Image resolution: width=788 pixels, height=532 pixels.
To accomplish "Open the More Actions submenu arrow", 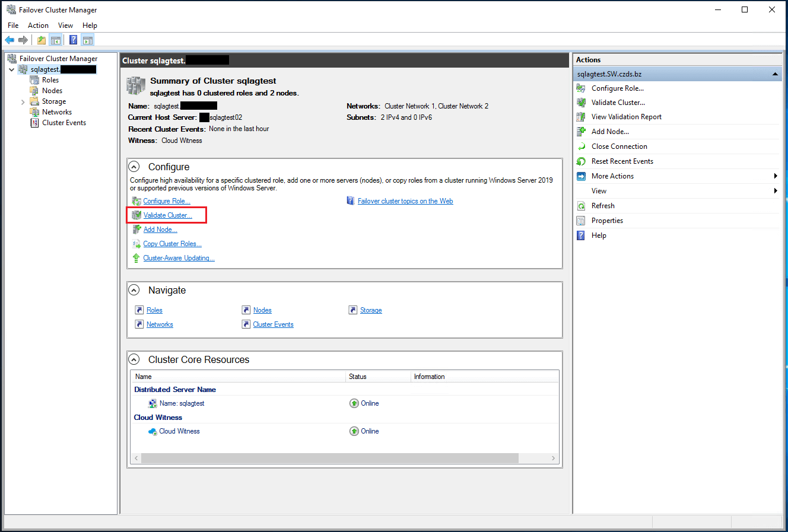I will tap(776, 176).
